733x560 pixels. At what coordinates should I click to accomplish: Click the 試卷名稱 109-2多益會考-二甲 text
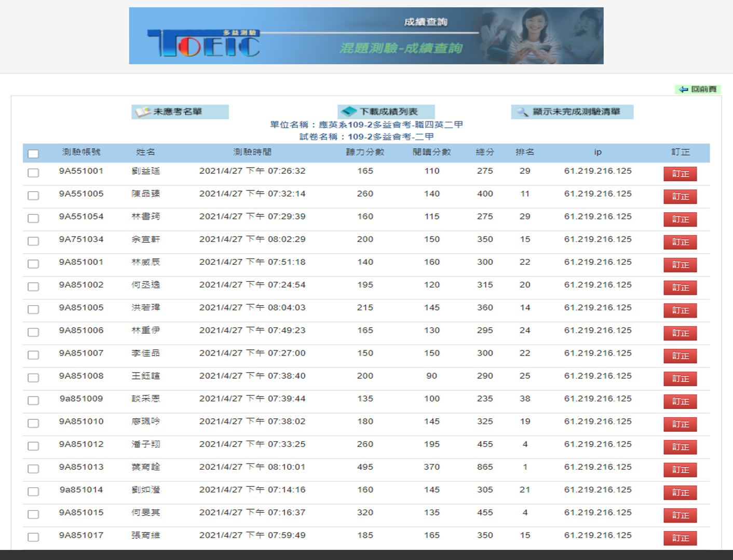point(366,136)
